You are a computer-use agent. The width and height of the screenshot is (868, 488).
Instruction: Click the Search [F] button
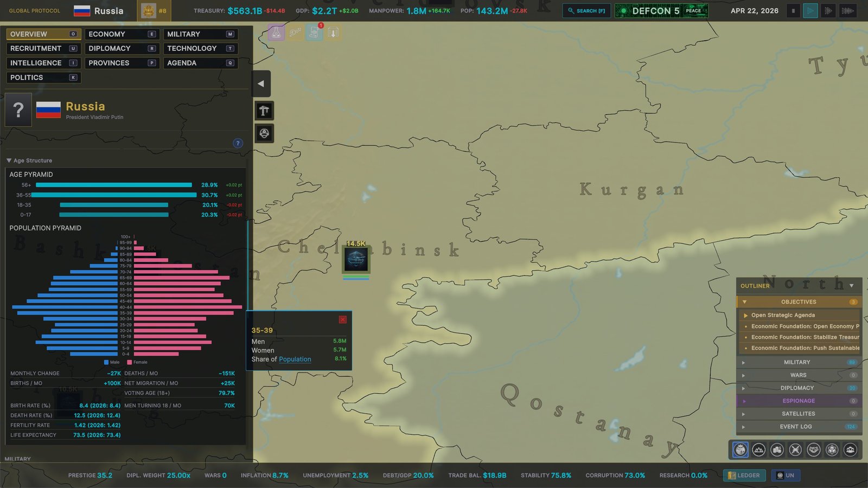(x=586, y=11)
